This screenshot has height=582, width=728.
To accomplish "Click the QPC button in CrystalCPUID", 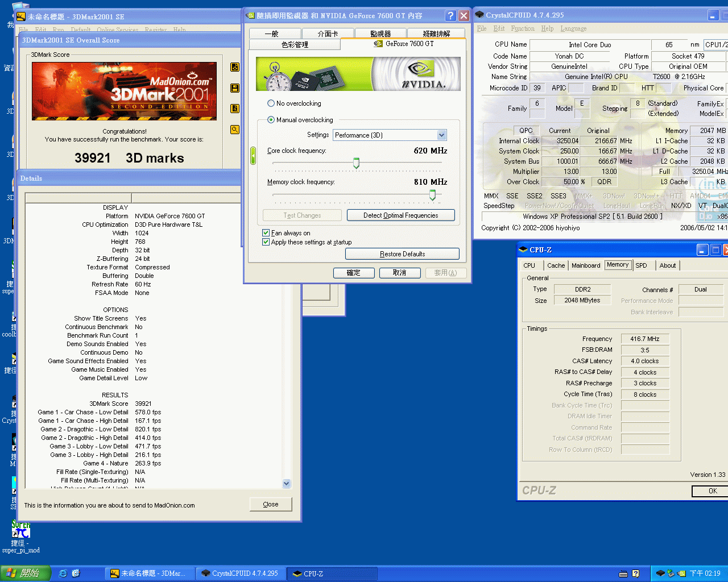I will [526, 131].
